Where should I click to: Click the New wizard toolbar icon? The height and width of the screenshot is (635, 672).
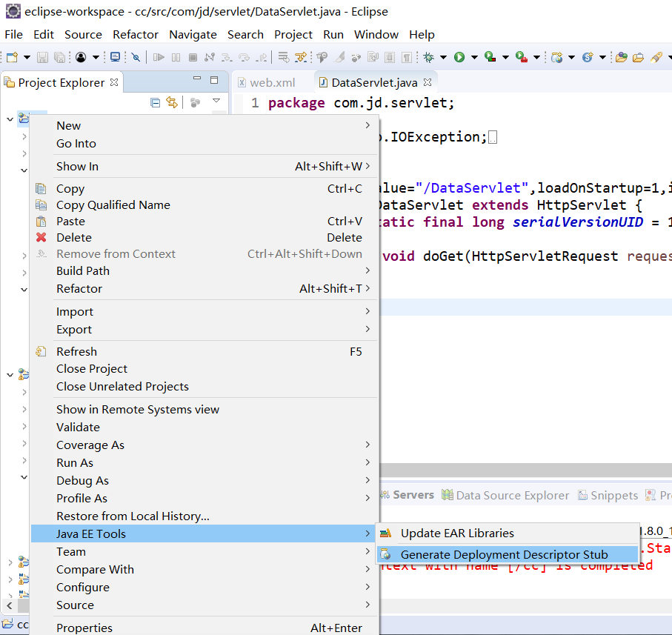coord(12,57)
